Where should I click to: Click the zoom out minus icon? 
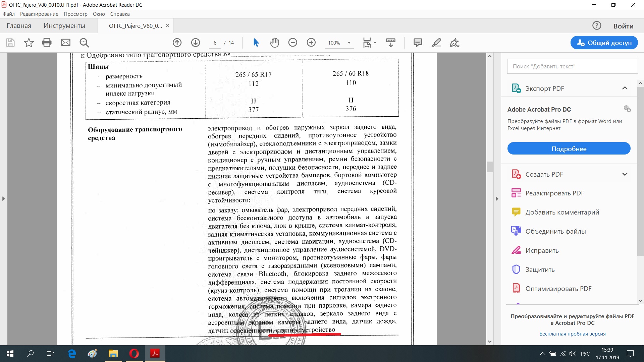pyautogui.click(x=293, y=43)
